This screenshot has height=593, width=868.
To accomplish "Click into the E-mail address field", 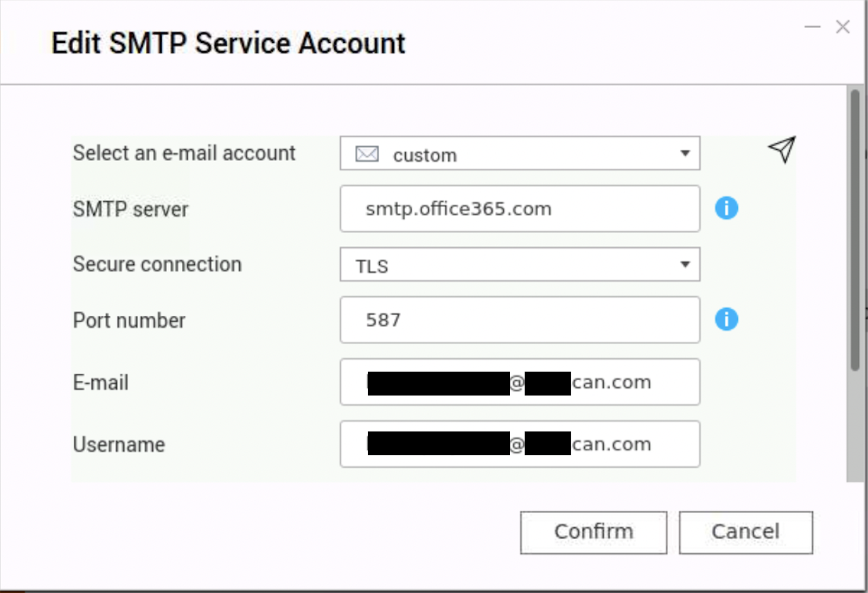I will (520, 382).
